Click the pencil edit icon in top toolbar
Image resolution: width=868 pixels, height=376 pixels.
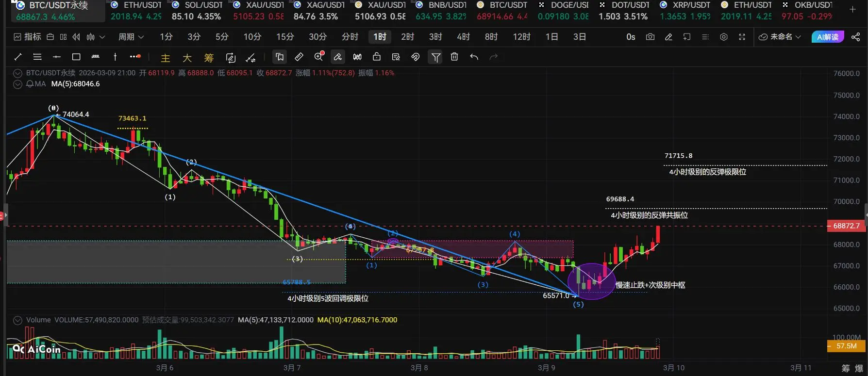point(668,37)
